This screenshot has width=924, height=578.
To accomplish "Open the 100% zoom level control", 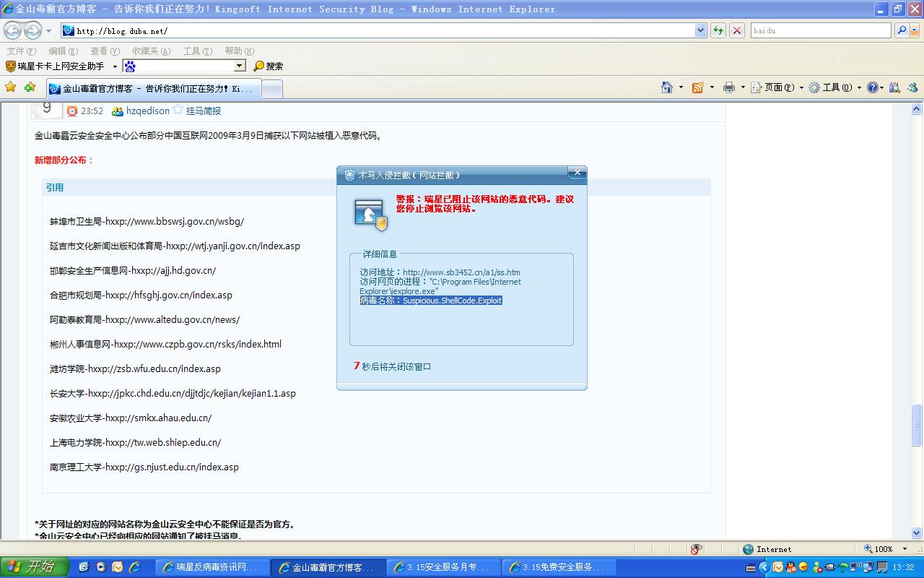I will pos(884,549).
